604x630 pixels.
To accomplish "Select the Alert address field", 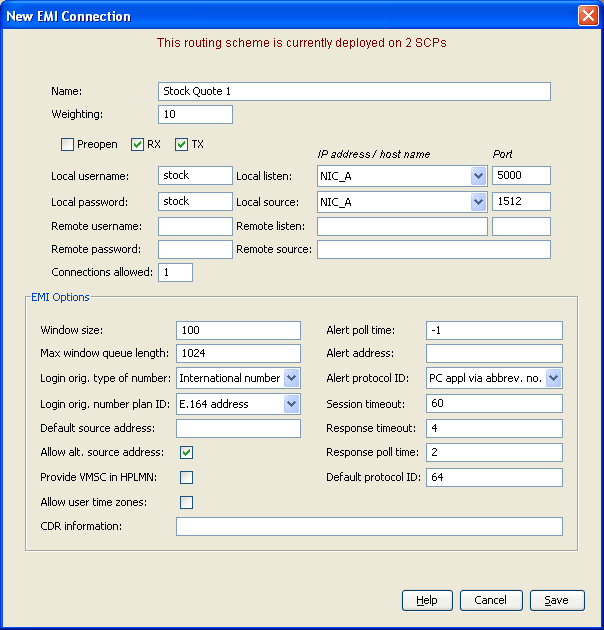I will pyautogui.click(x=494, y=354).
